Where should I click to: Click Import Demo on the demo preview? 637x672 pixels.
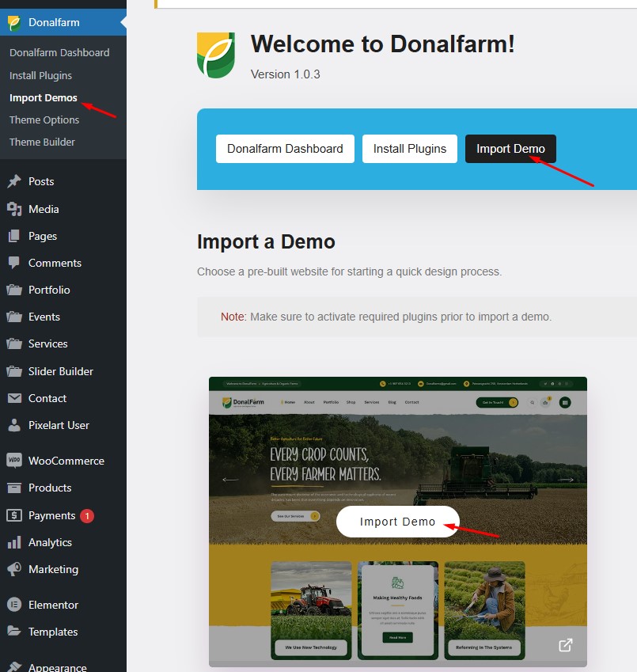coord(397,522)
